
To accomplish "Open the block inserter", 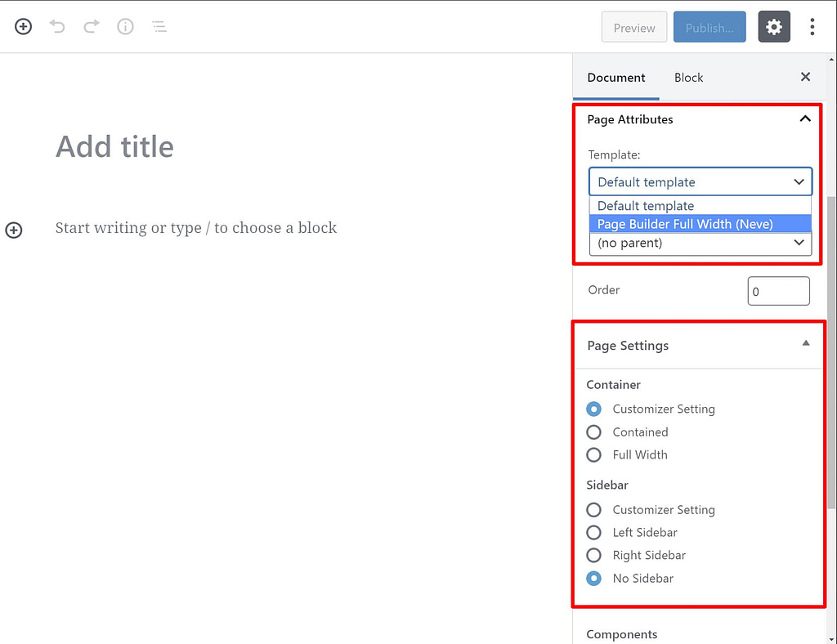I will [23, 26].
